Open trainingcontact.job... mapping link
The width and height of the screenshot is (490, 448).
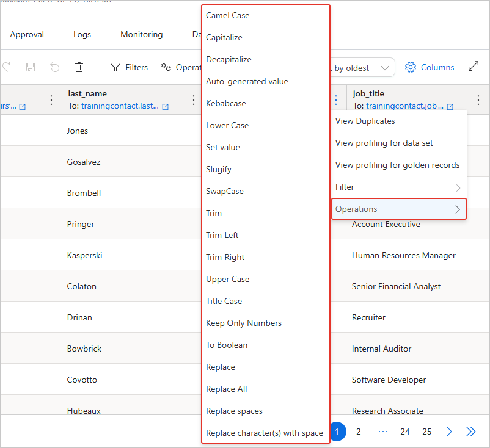(404, 106)
